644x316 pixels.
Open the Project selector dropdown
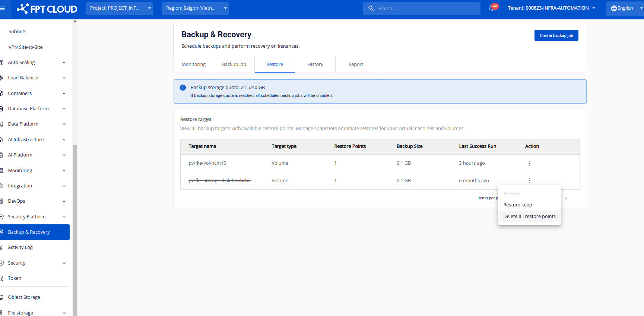point(119,8)
